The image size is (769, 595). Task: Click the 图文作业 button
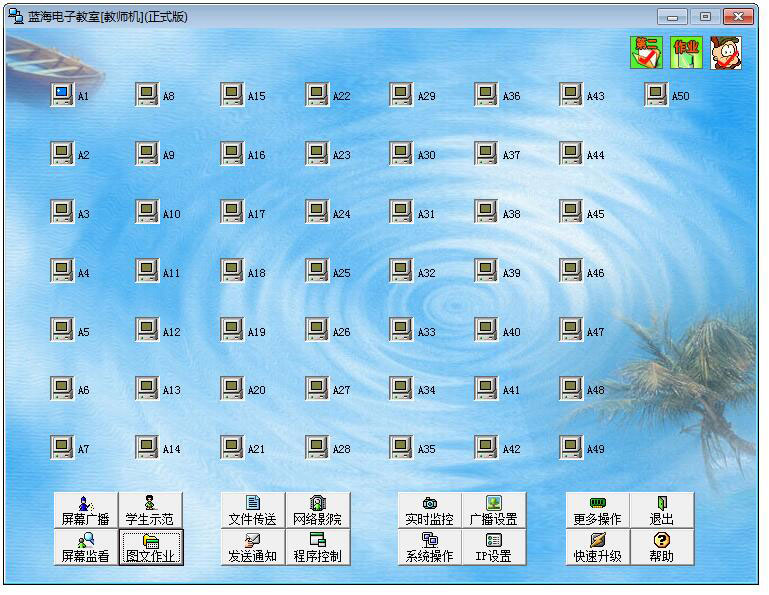(150, 547)
